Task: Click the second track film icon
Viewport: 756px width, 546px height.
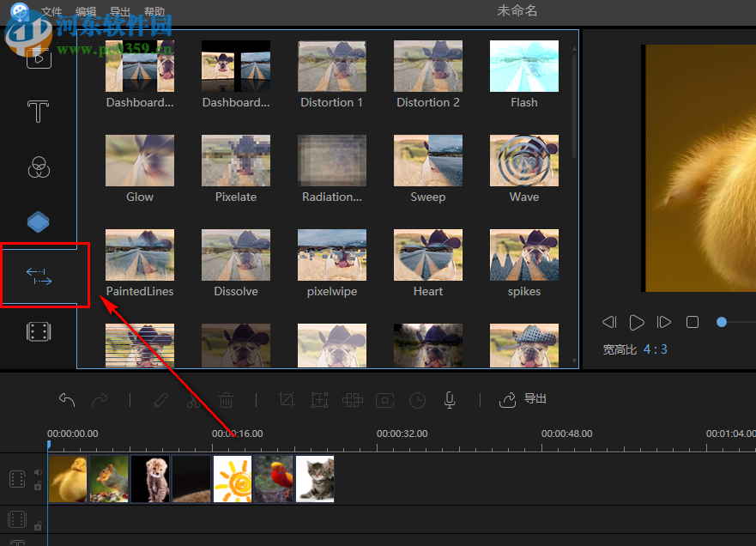Action: (17, 520)
